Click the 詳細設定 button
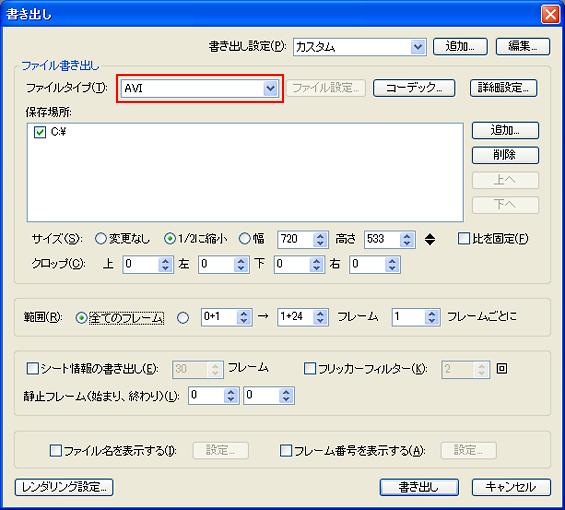The height and width of the screenshot is (510, 565). [x=503, y=88]
